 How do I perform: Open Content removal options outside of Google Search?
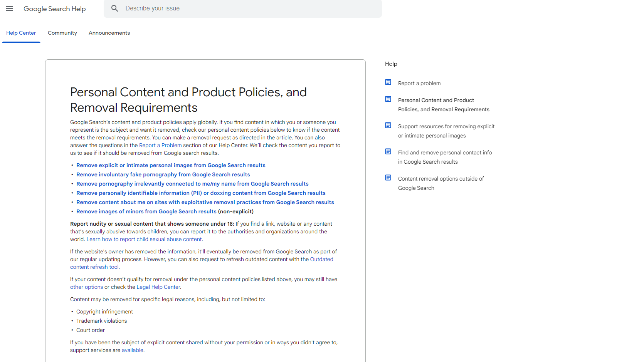pos(441,183)
